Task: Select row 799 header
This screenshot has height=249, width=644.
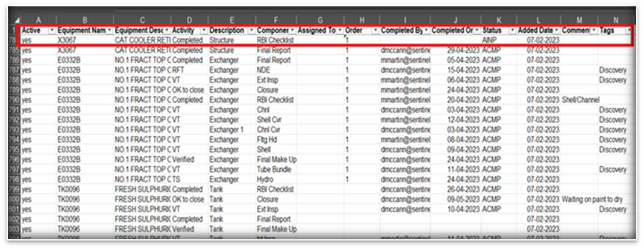Action: (14, 189)
